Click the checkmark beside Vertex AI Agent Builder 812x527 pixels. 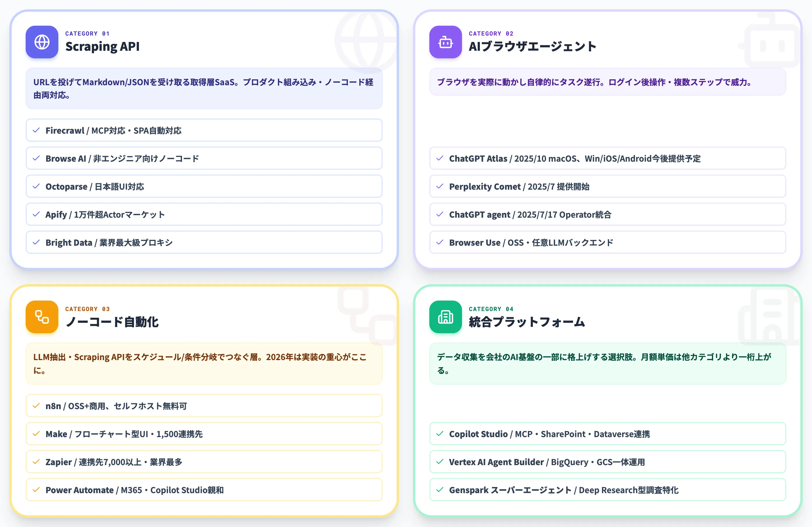pos(440,462)
